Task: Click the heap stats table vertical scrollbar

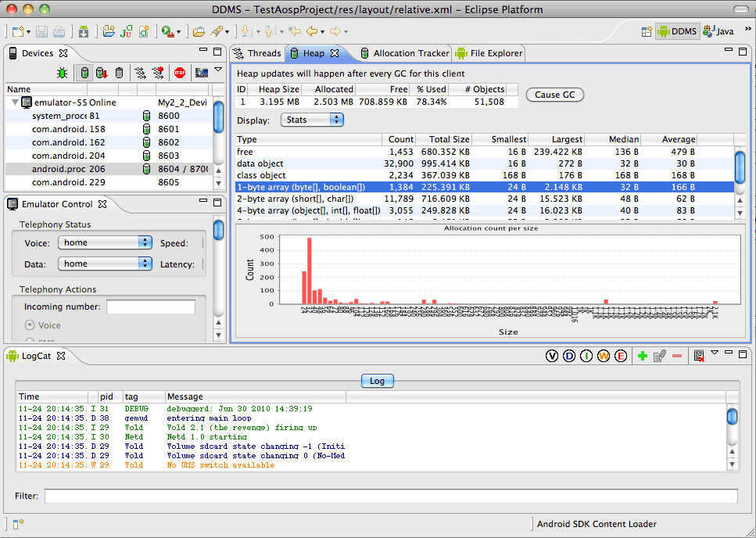Action: (740, 181)
